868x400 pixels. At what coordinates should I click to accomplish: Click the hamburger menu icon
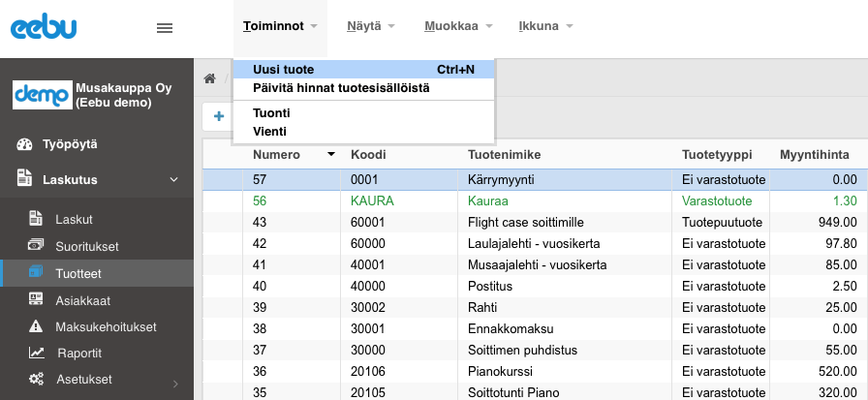(165, 28)
